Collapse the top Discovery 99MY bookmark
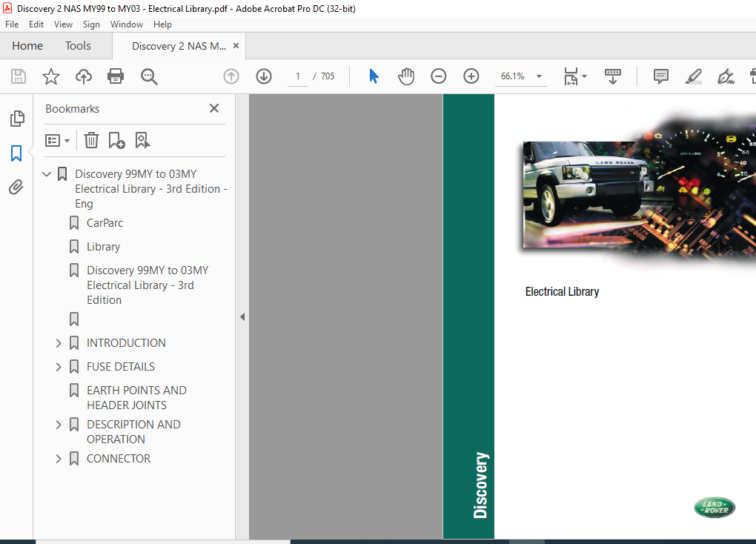The height and width of the screenshot is (544, 756). 47,173
